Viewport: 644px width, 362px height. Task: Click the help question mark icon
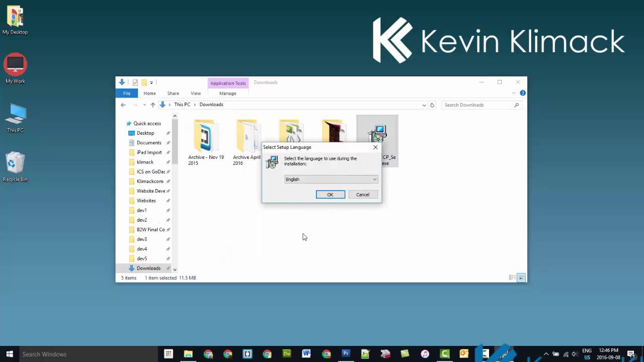coord(523,93)
